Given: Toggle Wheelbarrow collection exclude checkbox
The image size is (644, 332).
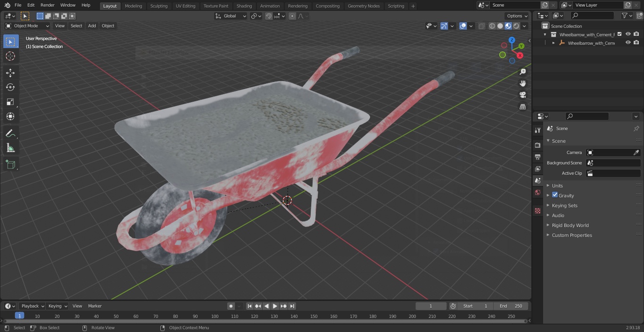Looking at the screenshot, I should coord(619,34).
